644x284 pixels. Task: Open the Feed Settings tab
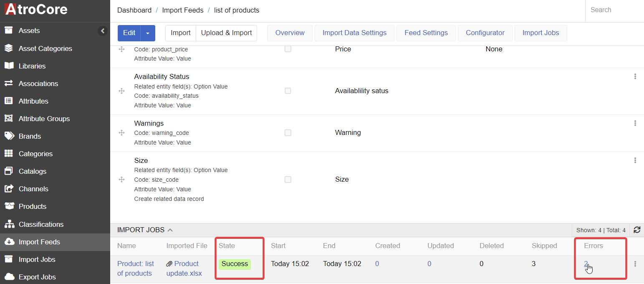[426, 33]
